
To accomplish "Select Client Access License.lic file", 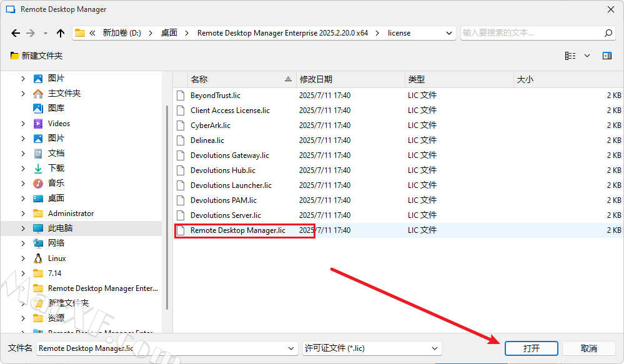I will [230, 110].
